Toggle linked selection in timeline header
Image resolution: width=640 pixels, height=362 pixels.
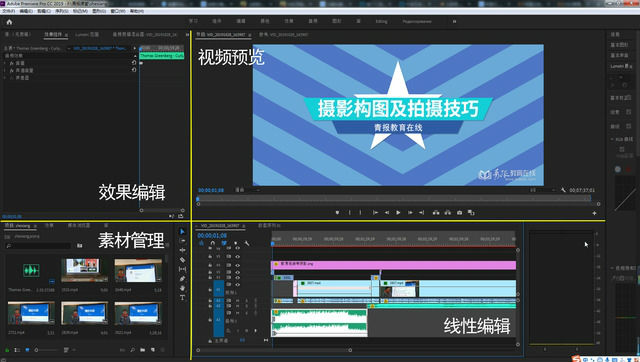pos(224,243)
